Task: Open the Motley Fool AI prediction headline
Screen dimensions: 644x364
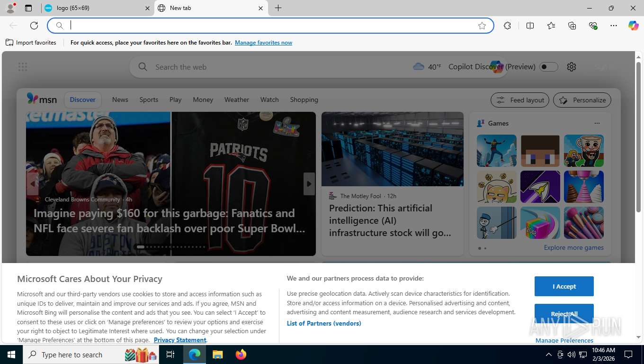Action: [x=390, y=220]
